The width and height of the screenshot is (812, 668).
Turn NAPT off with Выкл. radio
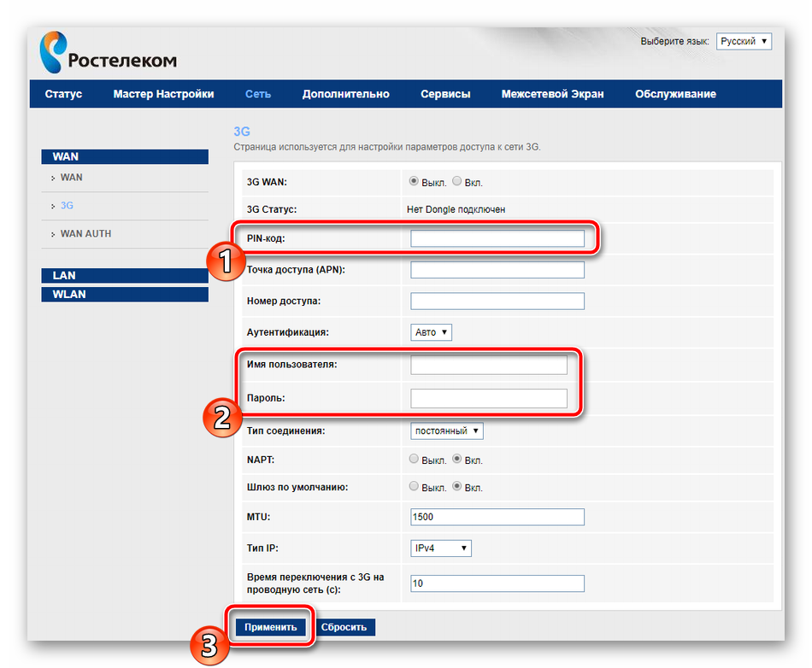tap(415, 459)
